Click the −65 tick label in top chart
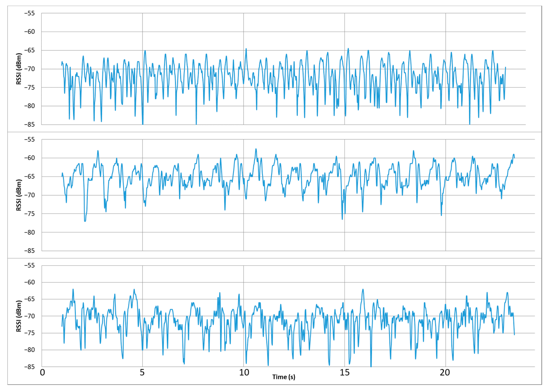The image size is (550, 392). pos(29,50)
